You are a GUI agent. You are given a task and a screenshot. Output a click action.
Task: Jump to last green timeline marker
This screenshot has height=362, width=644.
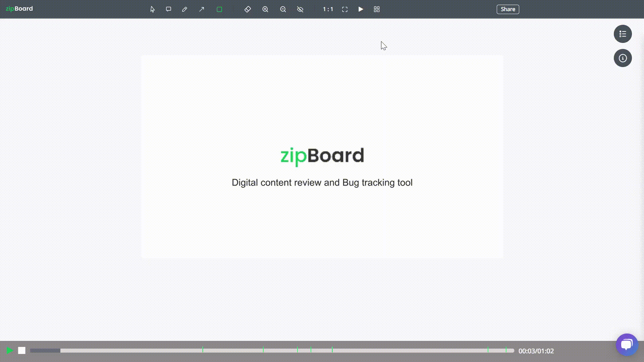click(x=506, y=350)
